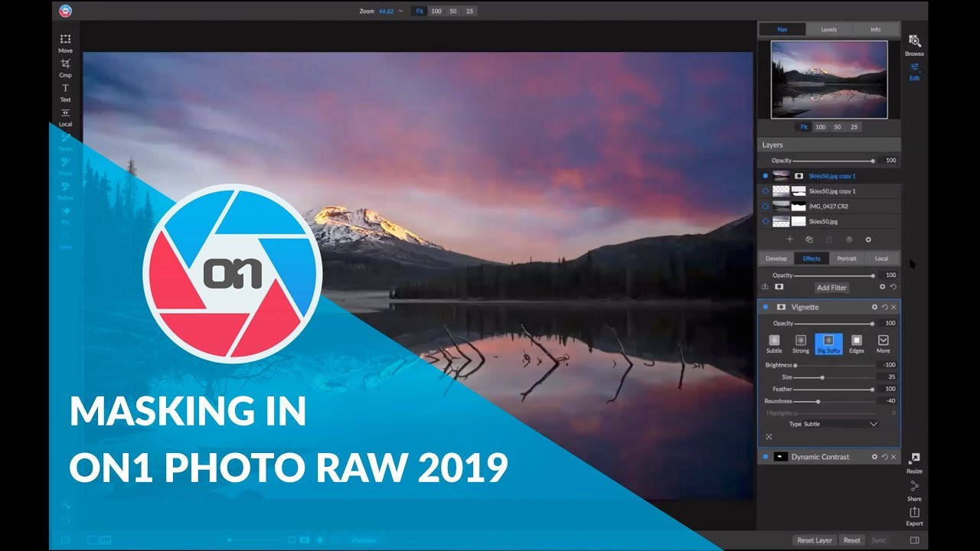Reset the Dynamic Contrast filter
980x551 pixels.
(884, 457)
